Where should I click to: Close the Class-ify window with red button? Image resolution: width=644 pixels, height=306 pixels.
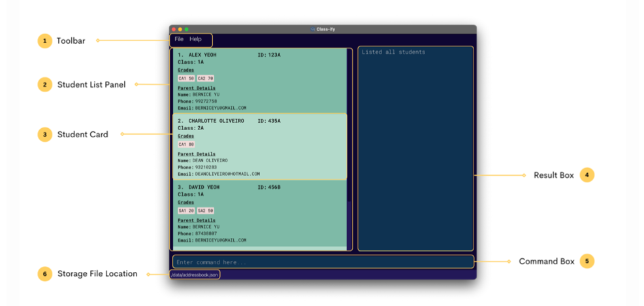pos(174,29)
